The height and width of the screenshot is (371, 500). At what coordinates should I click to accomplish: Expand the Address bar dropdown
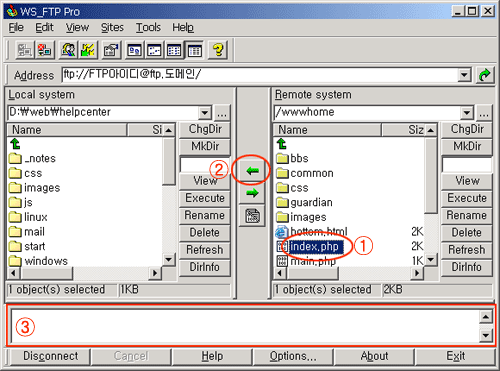point(464,75)
